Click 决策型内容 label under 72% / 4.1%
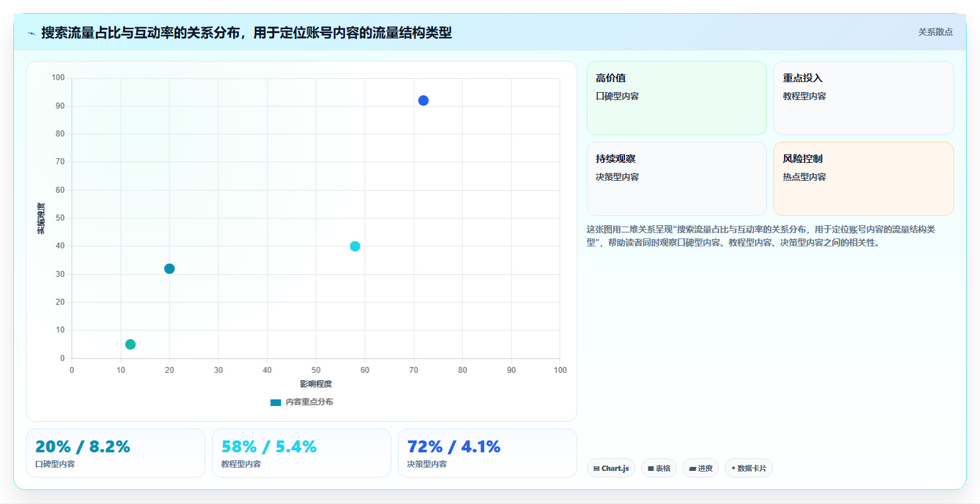Image resolution: width=980 pixels, height=504 pixels. coord(427,464)
